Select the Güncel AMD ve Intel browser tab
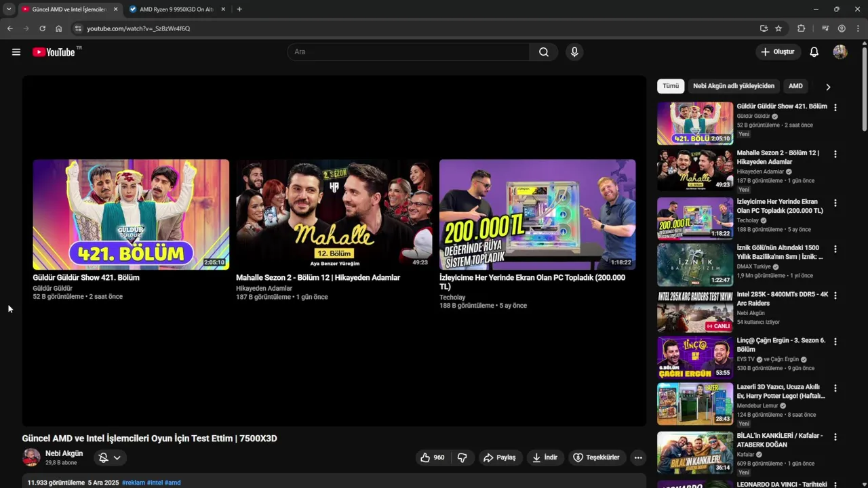The height and width of the screenshot is (488, 868). pyautogui.click(x=68, y=9)
